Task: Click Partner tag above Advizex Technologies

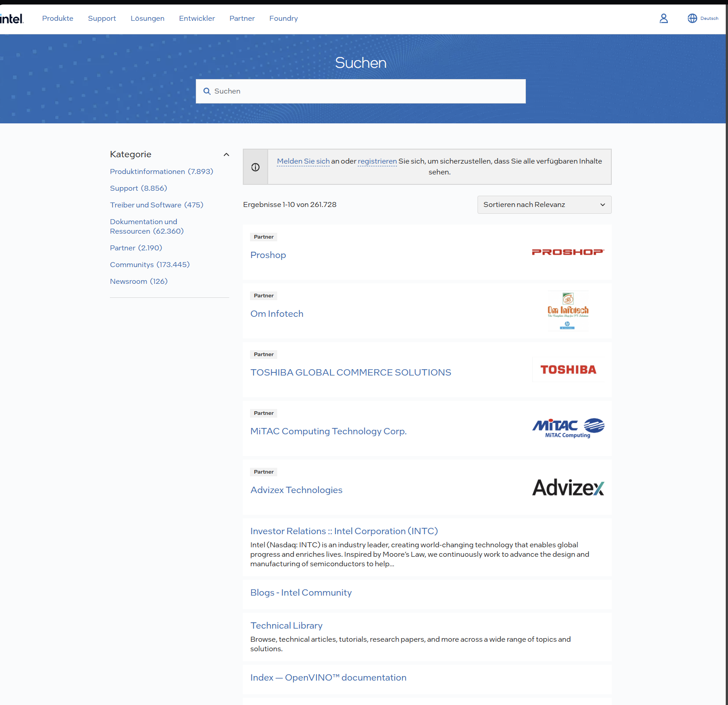Action: coord(264,472)
